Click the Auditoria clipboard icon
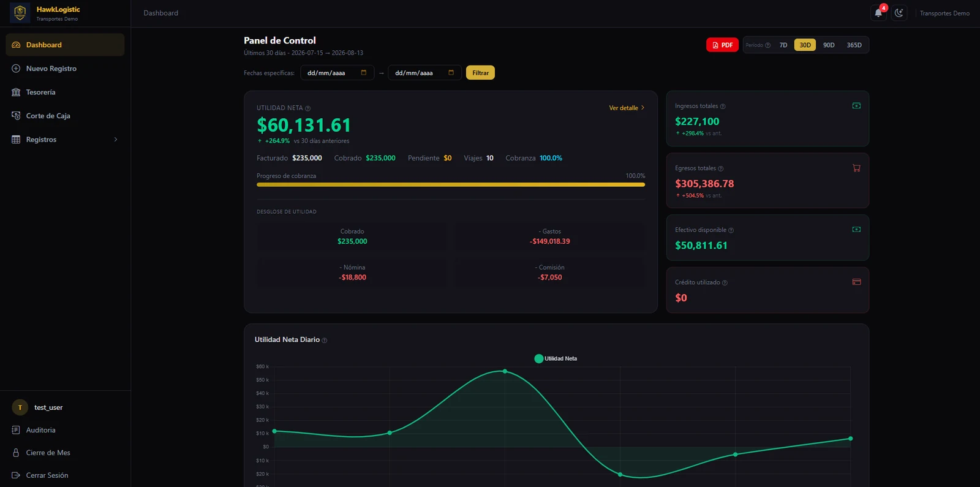 [16, 430]
